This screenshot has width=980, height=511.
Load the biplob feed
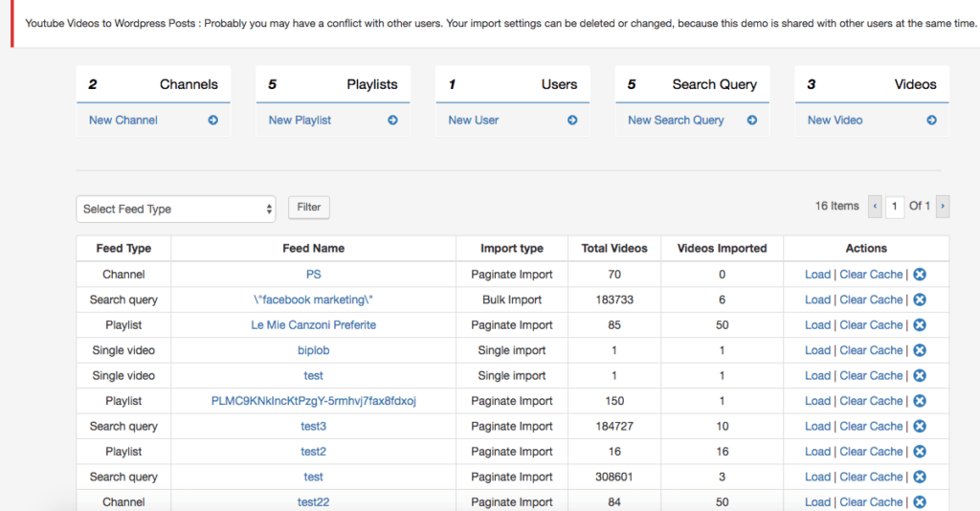[817, 350]
